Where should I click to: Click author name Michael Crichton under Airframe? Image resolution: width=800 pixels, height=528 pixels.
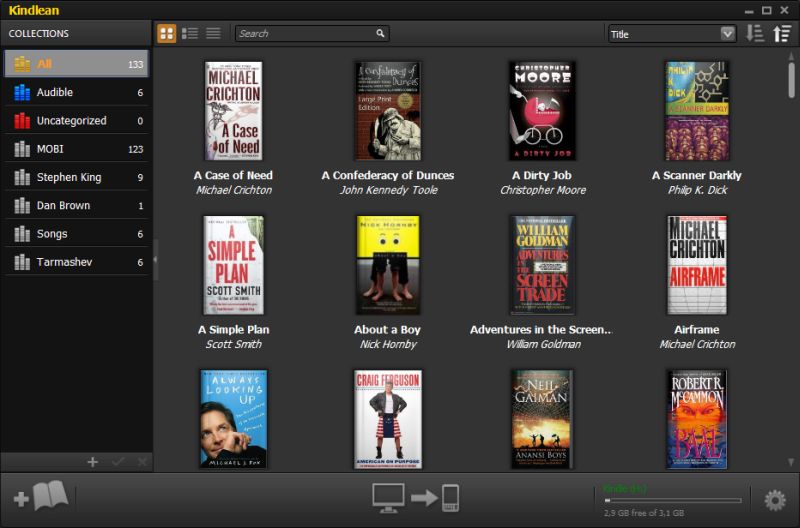697,344
